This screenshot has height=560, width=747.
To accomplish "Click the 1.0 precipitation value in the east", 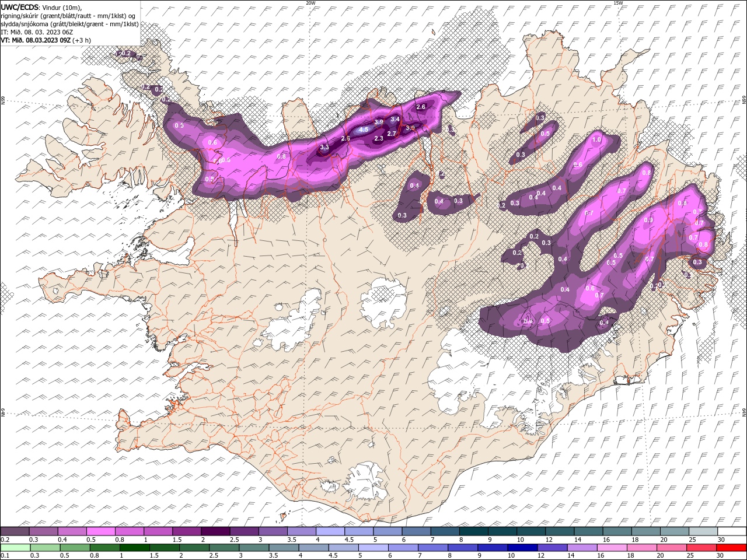I will [596, 140].
